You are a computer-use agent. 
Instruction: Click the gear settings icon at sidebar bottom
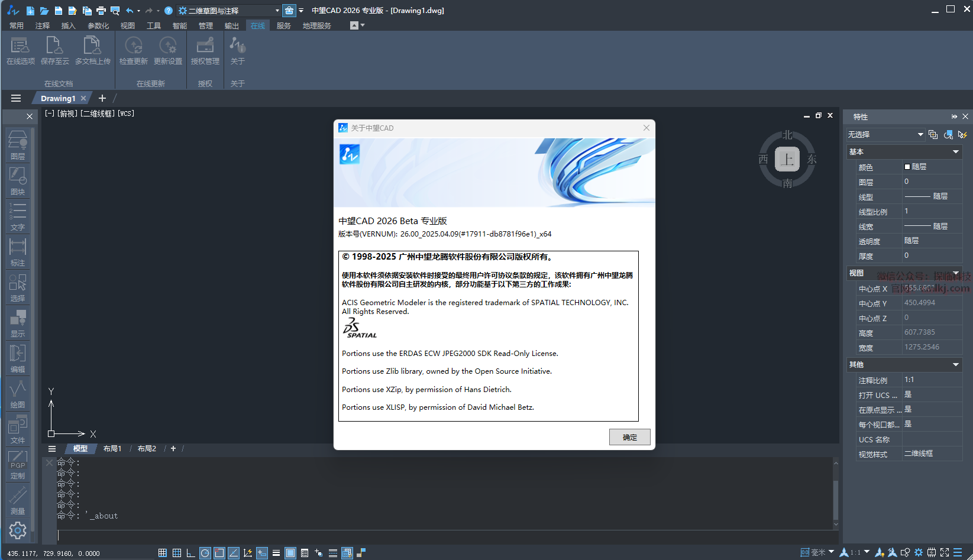(x=18, y=530)
